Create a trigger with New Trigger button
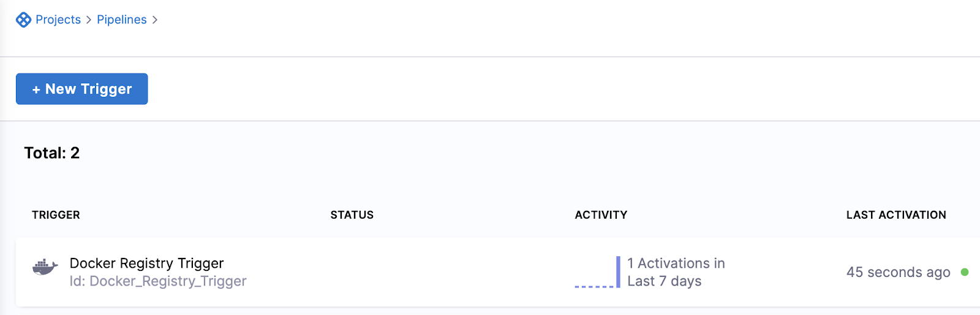 (x=82, y=89)
